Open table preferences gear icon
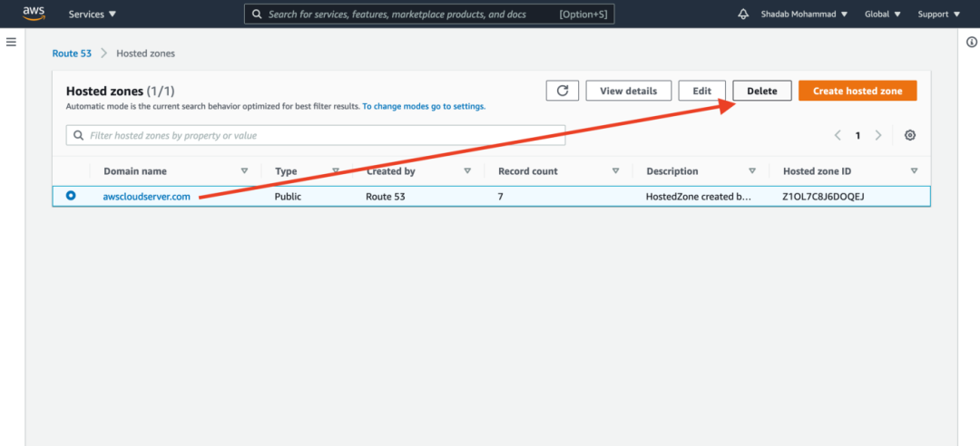Screen dimensions: 980x446 click(910, 135)
